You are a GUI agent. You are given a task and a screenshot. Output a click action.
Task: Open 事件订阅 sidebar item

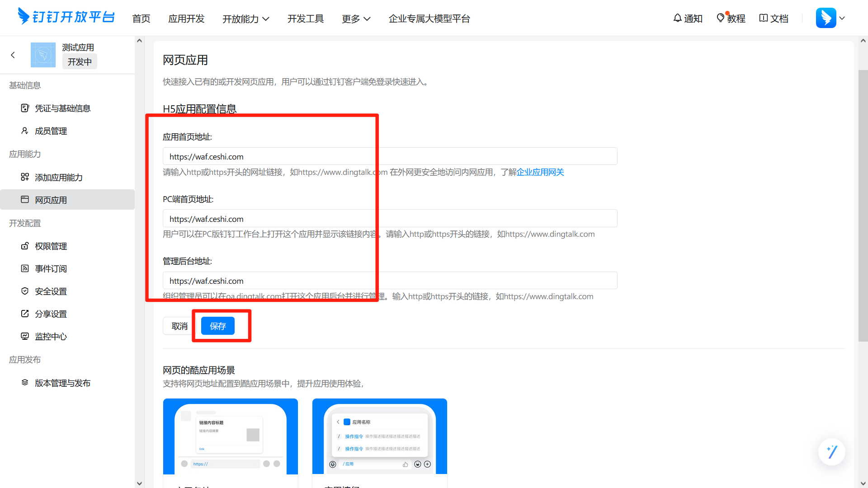pos(67,268)
